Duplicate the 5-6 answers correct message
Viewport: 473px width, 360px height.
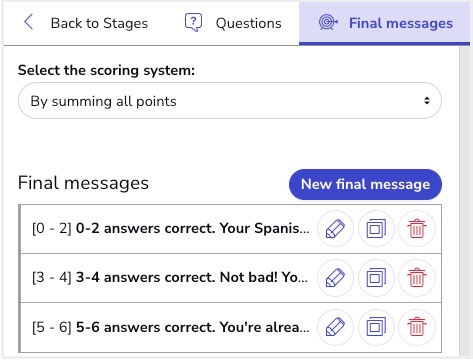coord(376,327)
